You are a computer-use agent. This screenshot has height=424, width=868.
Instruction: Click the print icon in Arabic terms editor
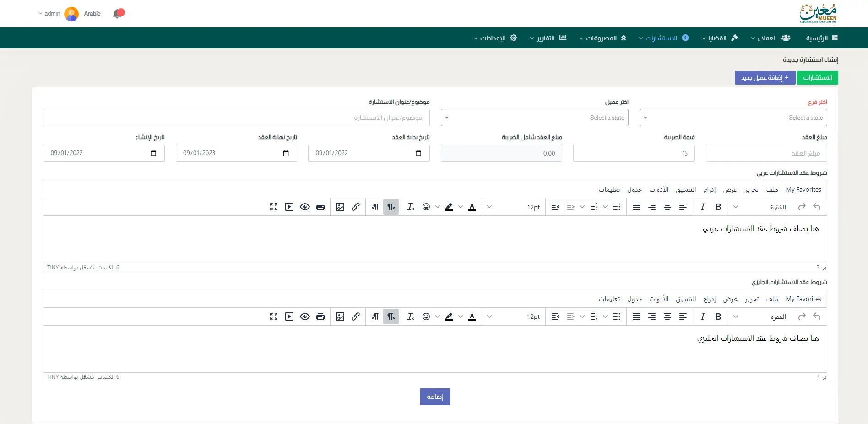(320, 207)
